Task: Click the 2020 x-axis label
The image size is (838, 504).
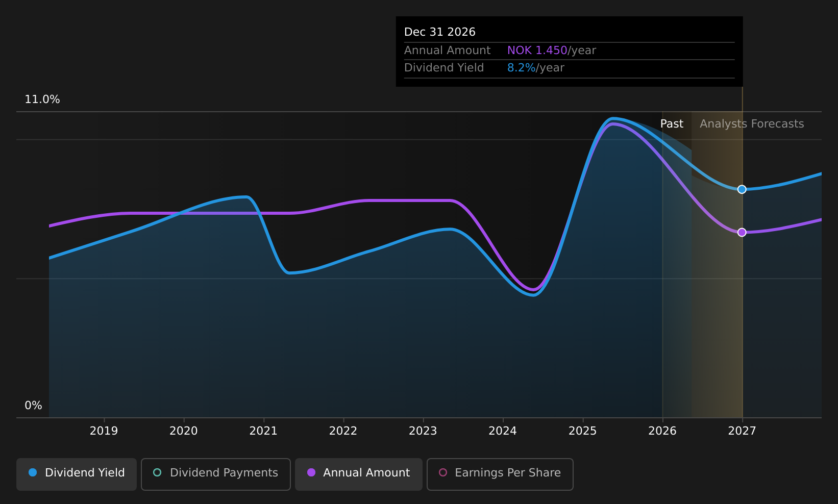Action: click(184, 431)
